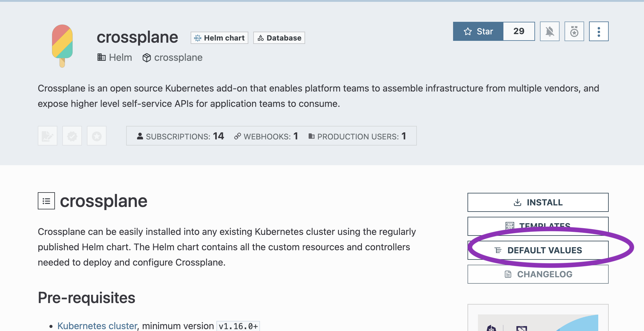Click the signed package badge icon
This screenshot has width=644, height=331.
(48, 136)
